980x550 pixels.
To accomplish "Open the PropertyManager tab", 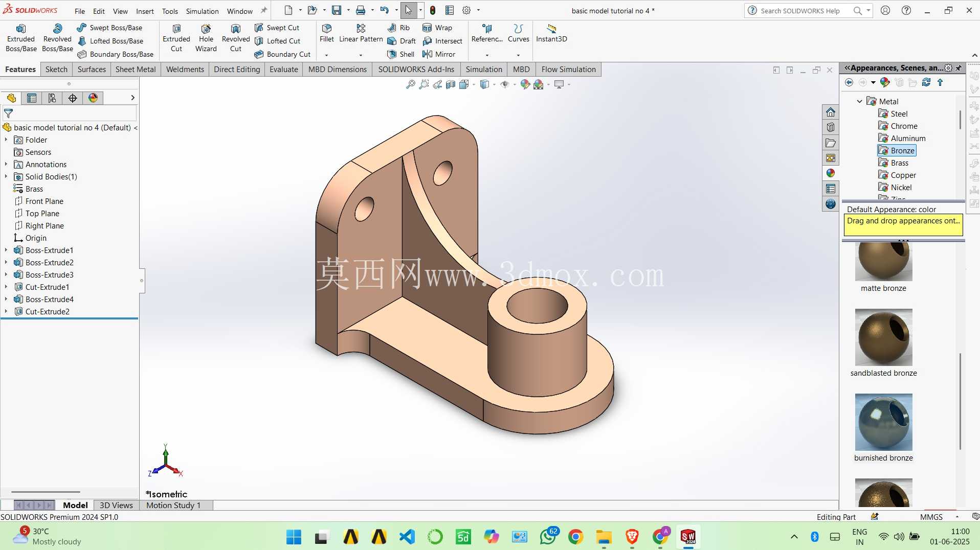I will point(32,98).
